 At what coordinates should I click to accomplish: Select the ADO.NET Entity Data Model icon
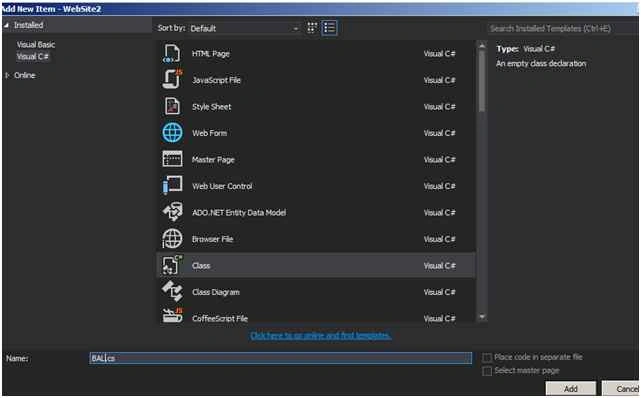tap(173, 212)
